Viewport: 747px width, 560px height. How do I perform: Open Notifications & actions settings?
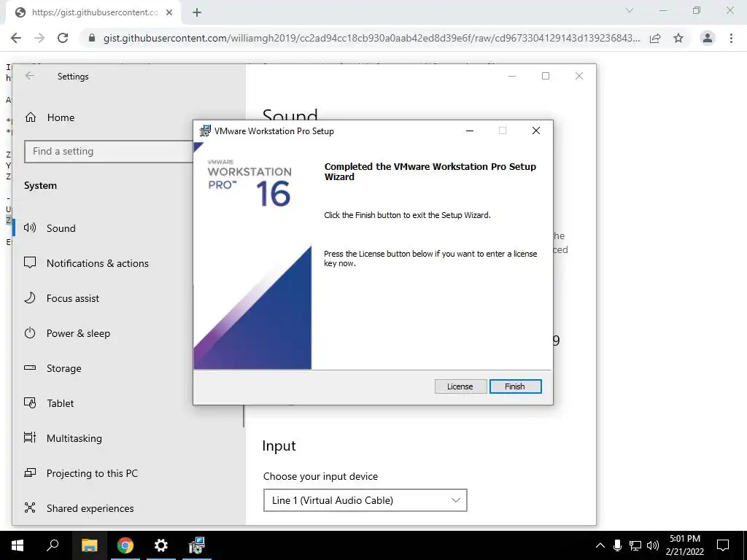[x=98, y=263]
